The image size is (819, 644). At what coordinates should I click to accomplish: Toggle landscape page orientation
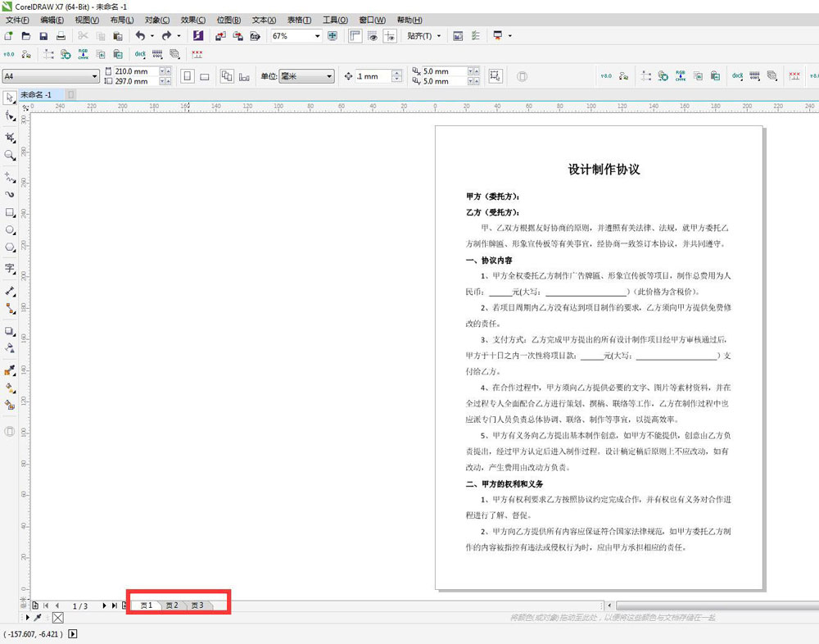coord(203,75)
